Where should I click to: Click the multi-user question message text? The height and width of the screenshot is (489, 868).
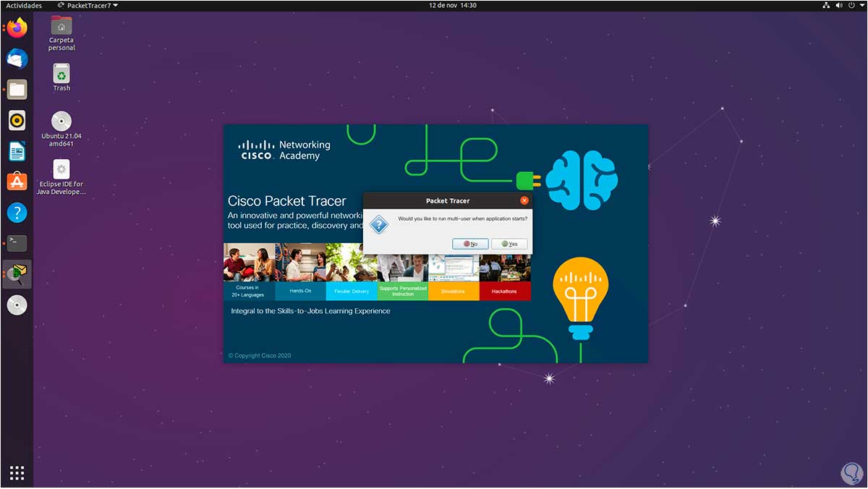[463, 218]
